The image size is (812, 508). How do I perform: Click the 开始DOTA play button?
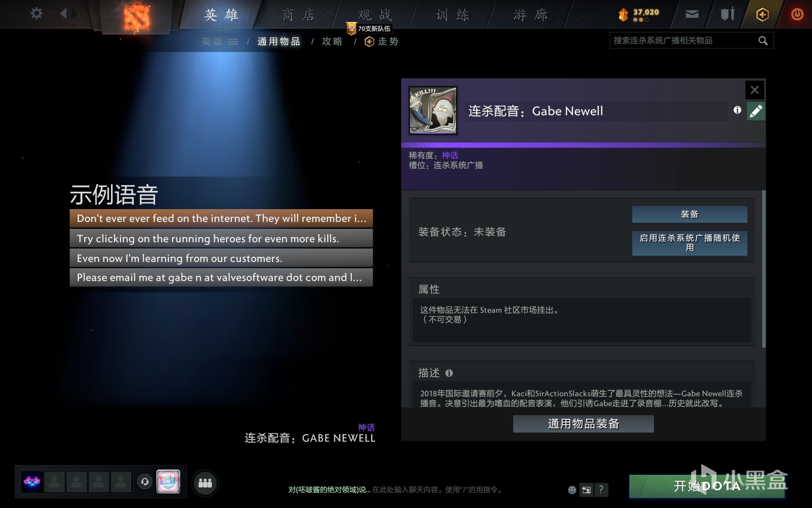[707, 486]
